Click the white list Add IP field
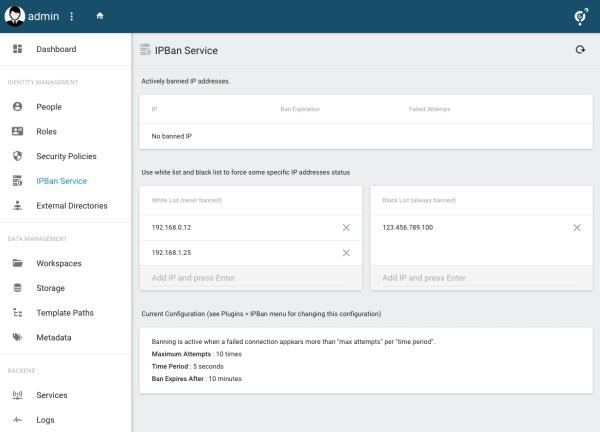Viewport: 600px width, 432px height. (251, 278)
